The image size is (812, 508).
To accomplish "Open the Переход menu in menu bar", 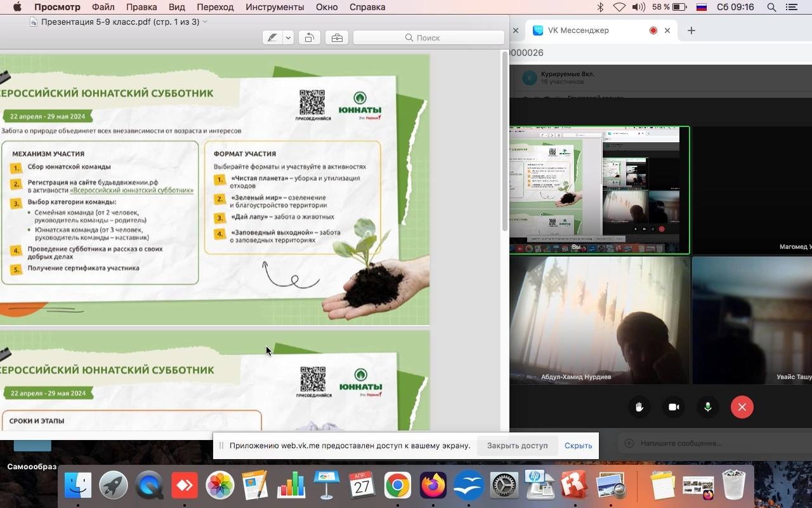I will click(x=216, y=7).
